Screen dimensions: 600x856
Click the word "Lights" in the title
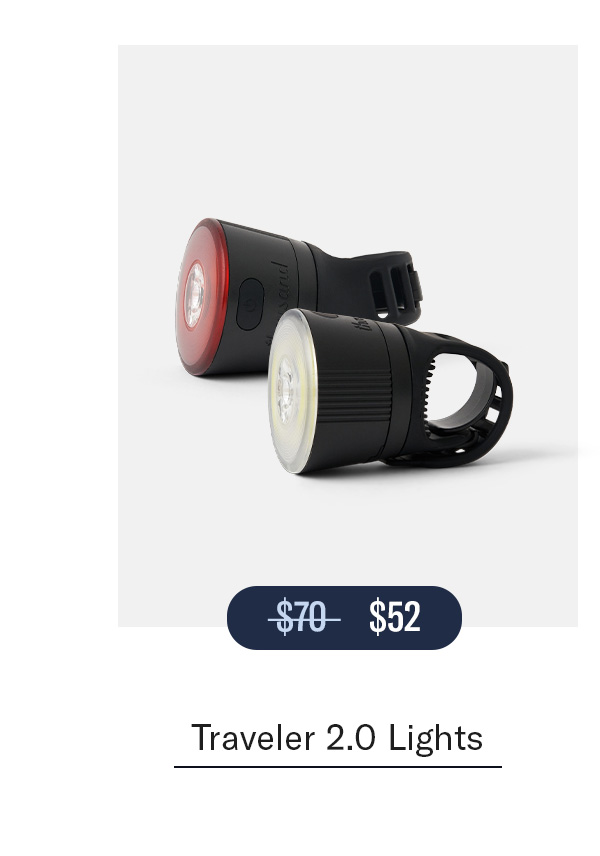[436, 738]
